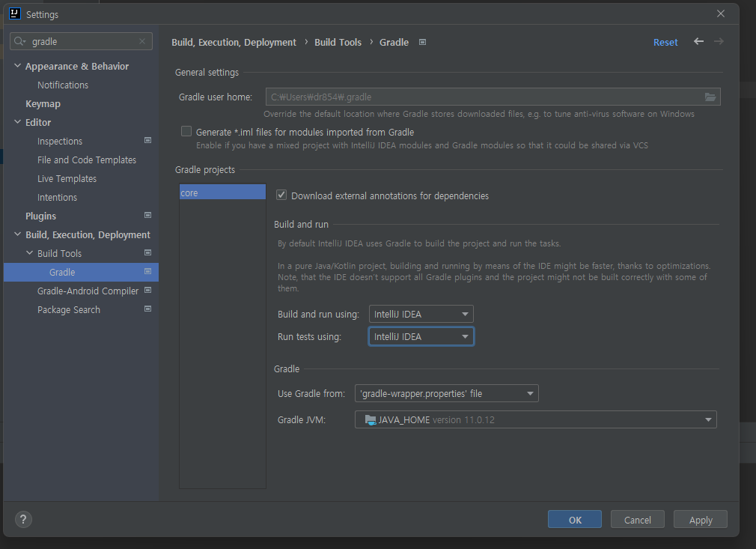This screenshot has width=756, height=549.
Task: Focus the settings search field
Action: tap(81, 41)
